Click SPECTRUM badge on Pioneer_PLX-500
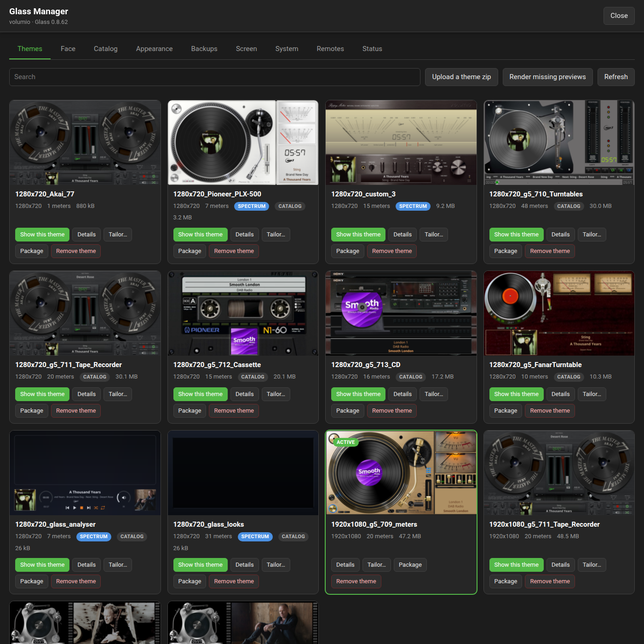The height and width of the screenshot is (644, 644). click(252, 206)
